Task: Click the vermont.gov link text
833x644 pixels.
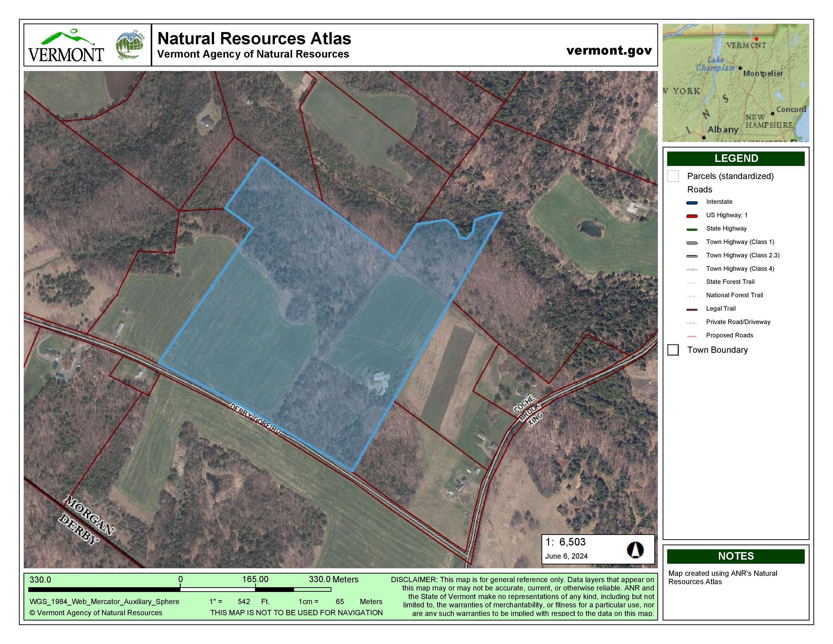Action: (x=609, y=50)
